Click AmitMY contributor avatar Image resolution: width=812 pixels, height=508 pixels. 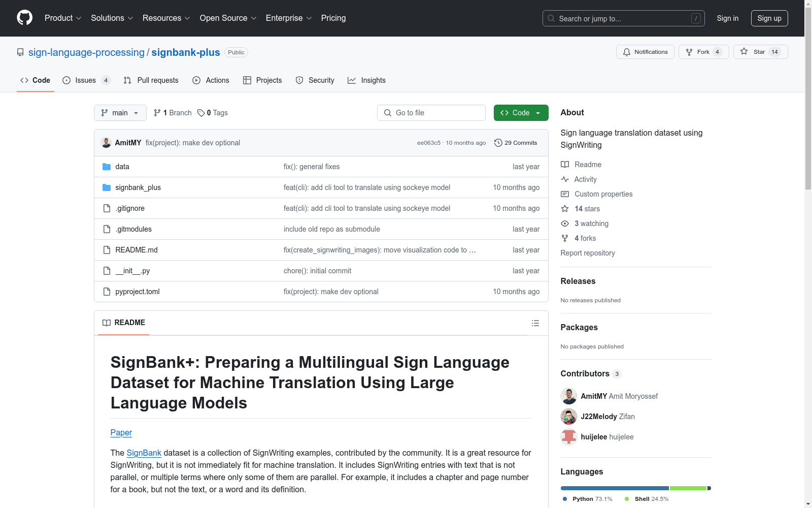pos(569,396)
